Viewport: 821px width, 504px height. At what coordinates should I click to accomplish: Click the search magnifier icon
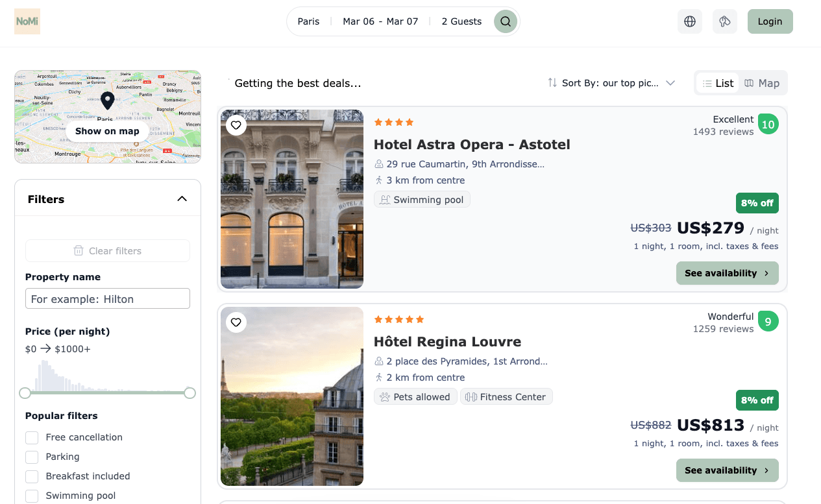point(505,21)
